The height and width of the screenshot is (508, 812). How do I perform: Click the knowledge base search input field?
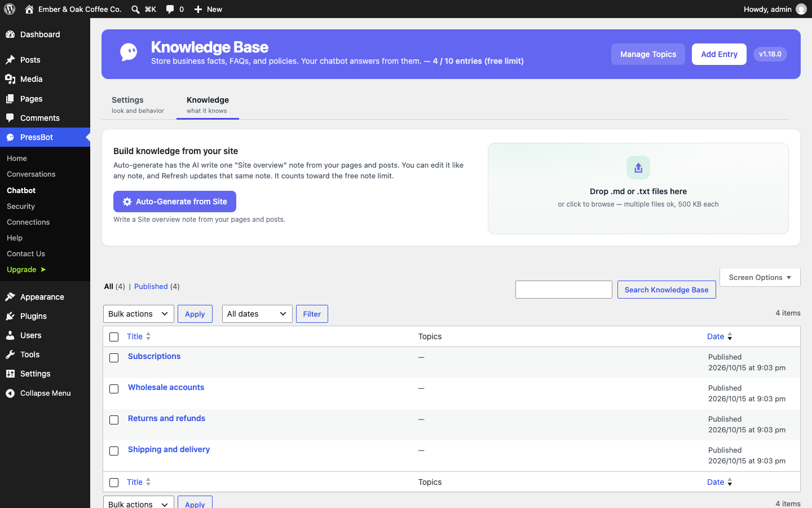tap(564, 290)
